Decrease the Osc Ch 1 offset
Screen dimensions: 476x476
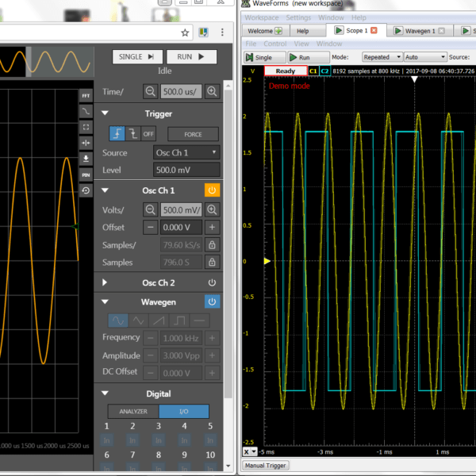[x=150, y=227]
